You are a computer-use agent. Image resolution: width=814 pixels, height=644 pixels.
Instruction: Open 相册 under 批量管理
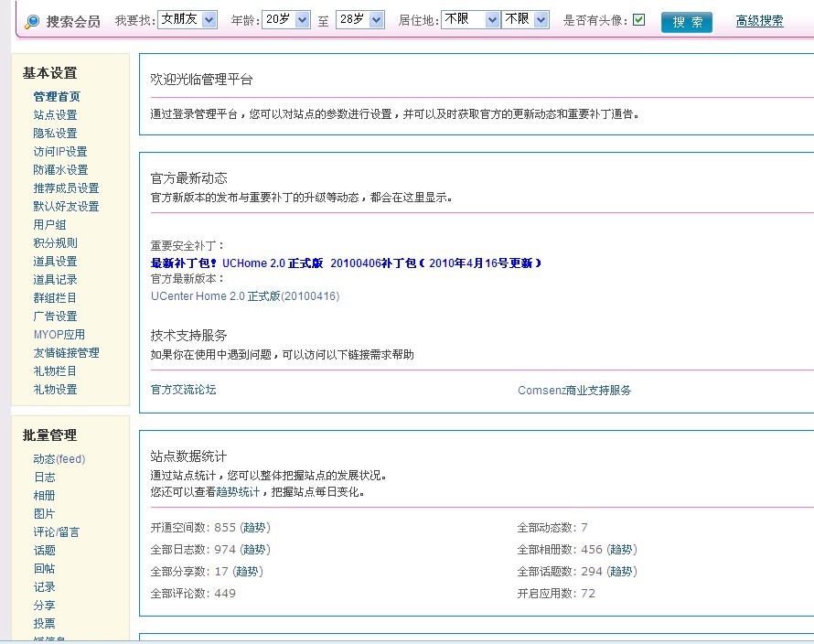point(44,496)
